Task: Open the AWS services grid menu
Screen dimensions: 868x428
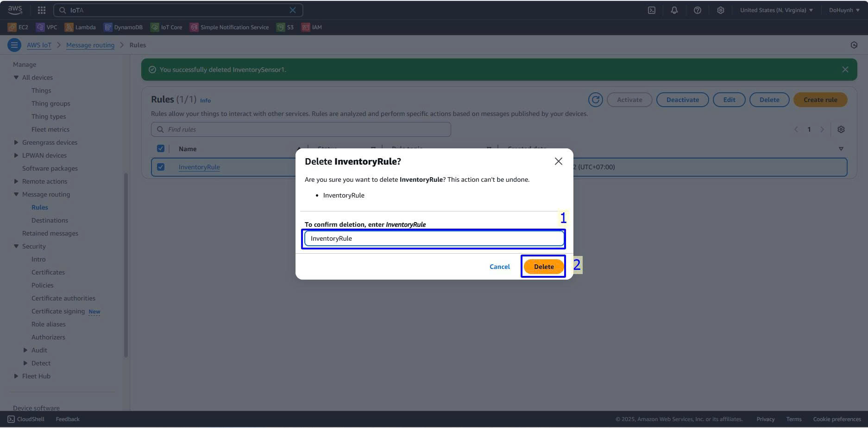Action: (42, 10)
